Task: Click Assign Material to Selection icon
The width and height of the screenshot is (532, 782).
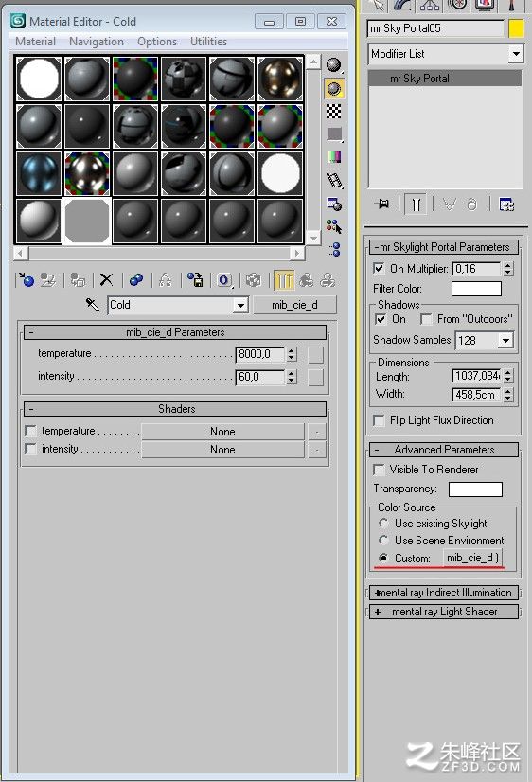Action: (x=78, y=280)
